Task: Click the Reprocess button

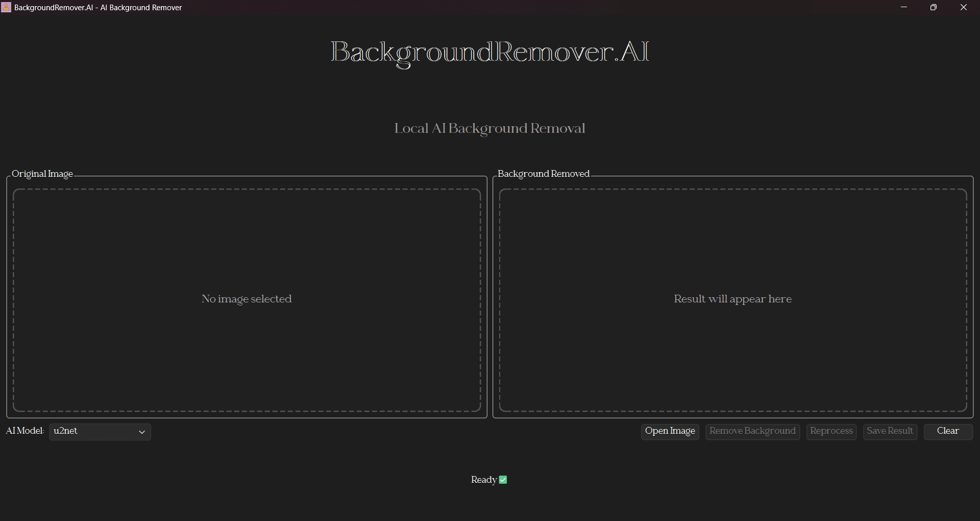Action: tap(831, 432)
